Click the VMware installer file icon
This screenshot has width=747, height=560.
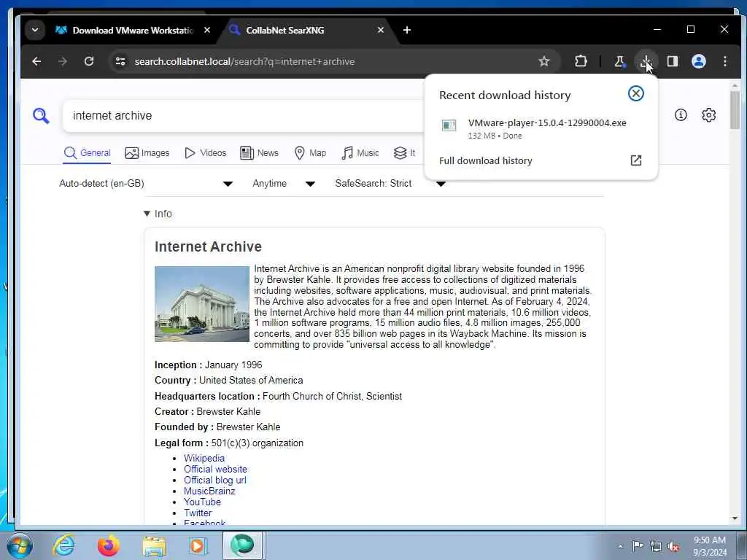(449, 125)
